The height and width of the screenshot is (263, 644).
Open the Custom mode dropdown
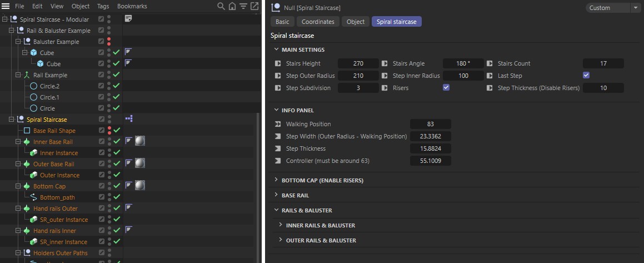tap(613, 8)
